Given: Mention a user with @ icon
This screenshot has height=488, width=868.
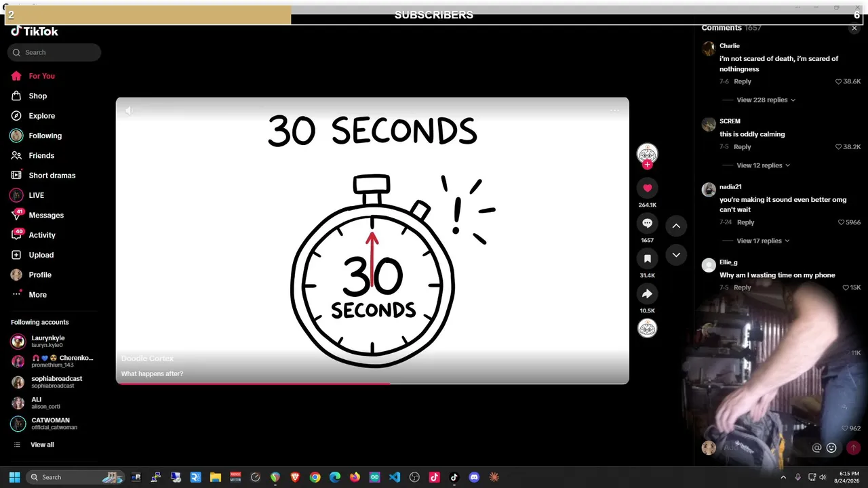Looking at the screenshot, I should click(816, 447).
